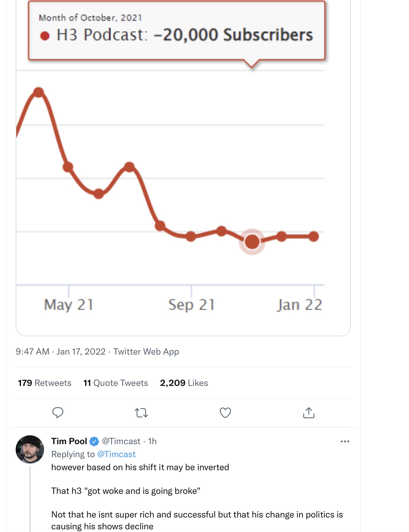Open the tweet timestamp 9:47 AM Jan 17, 2022
Image resolution: width=409 pixels, height=532 pixels.
(x=61, y=352)
